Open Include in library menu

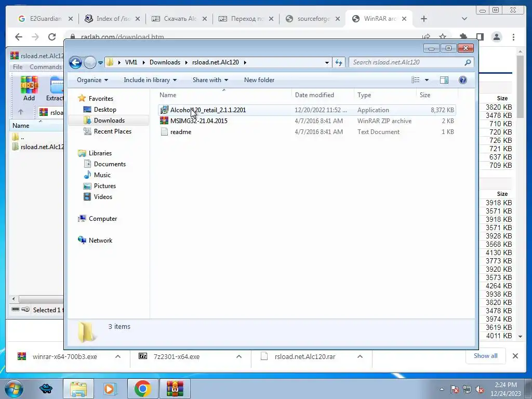click(150, 80)
